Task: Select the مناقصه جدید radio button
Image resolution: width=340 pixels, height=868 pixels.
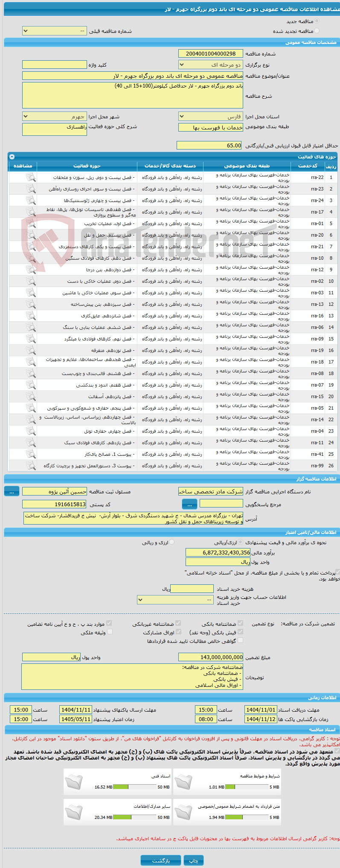Action: point(317,21)
